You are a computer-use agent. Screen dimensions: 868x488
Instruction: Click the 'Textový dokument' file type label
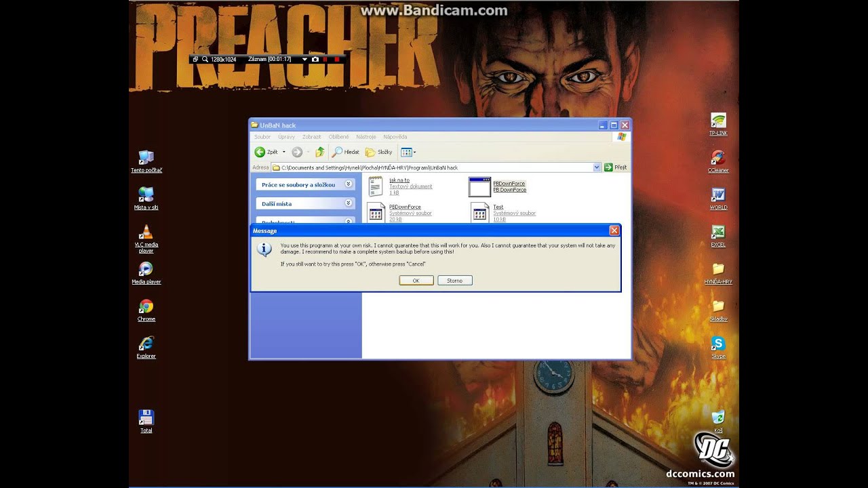(x=410, y=186)
